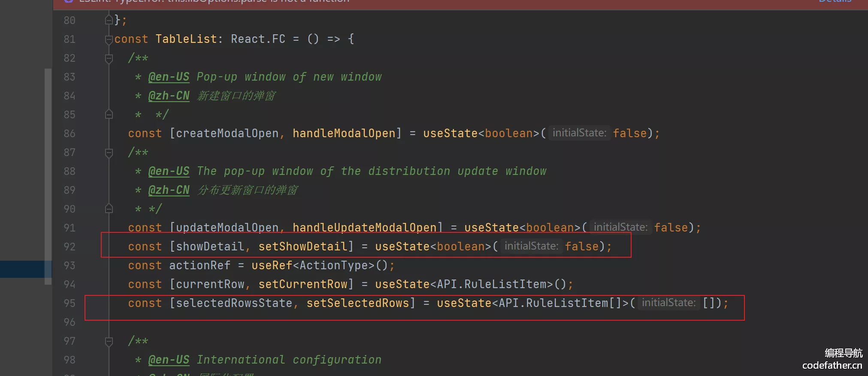Click currentRow variable on line 94
The height and width of the screenshot is (376, 868).
(x=210, y=284)
